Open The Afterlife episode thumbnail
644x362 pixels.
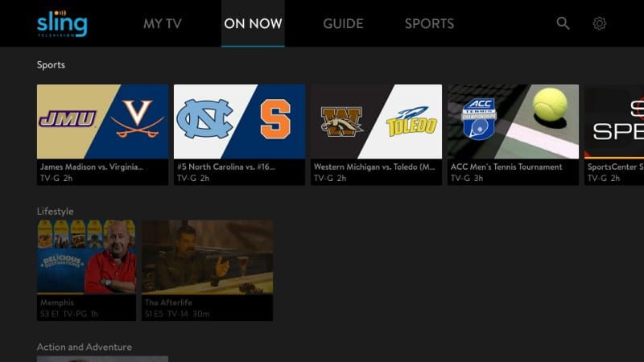pyautogui.click(x=207, y=257)
